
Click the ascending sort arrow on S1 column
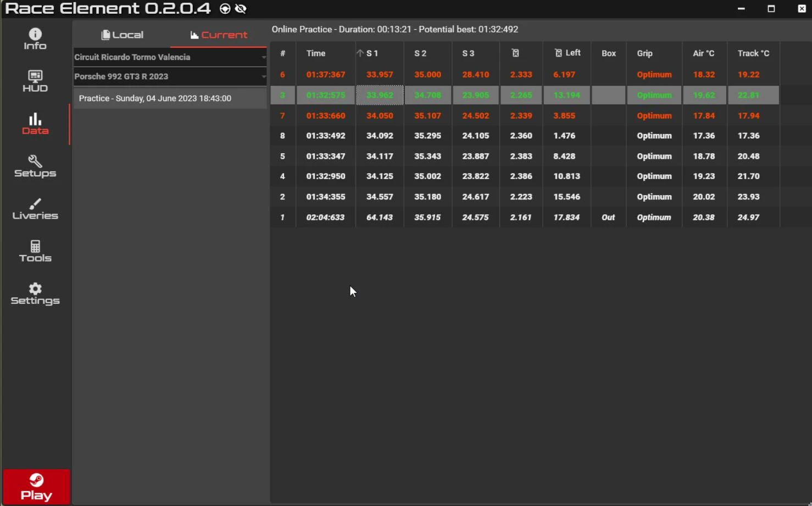[x=361, y=53]
